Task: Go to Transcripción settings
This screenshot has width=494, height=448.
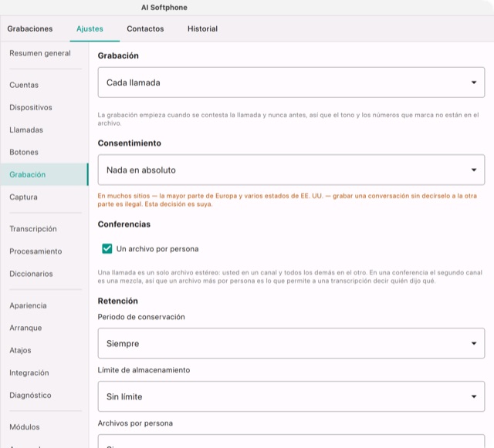Action: click(x=33, y=229)
